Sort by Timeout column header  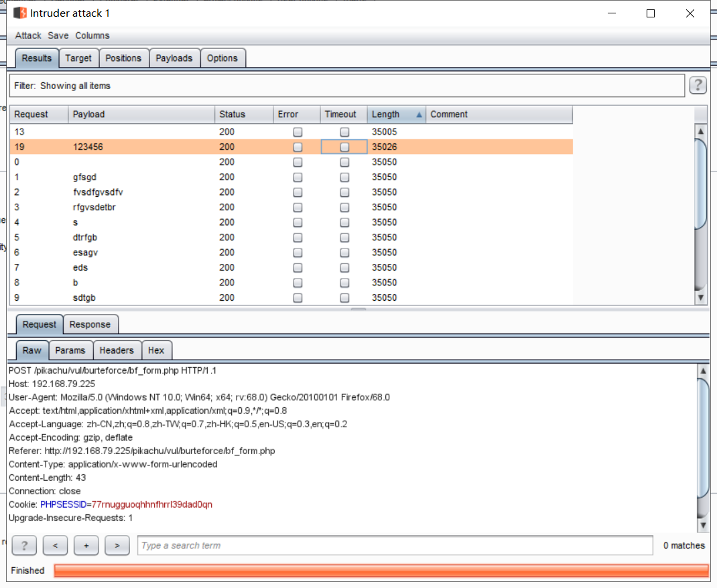344,115
